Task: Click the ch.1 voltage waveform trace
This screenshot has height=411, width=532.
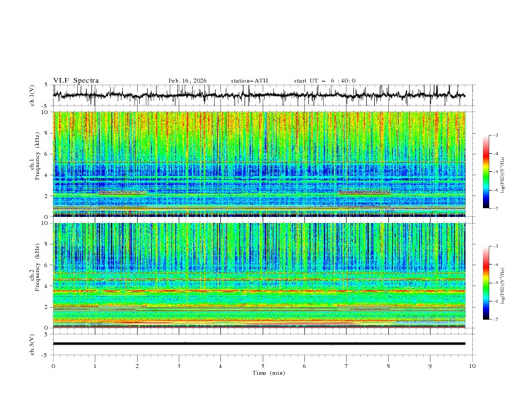Action: tap(259, 95)
